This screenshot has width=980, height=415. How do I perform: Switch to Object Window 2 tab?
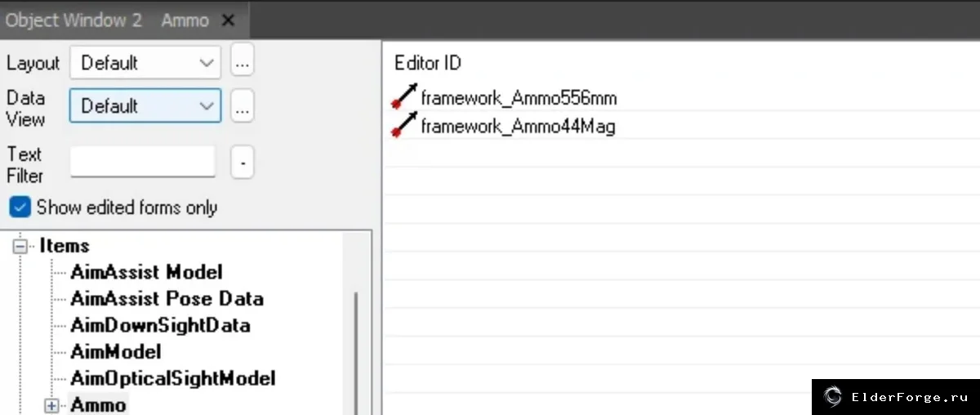tap(73, 20)
